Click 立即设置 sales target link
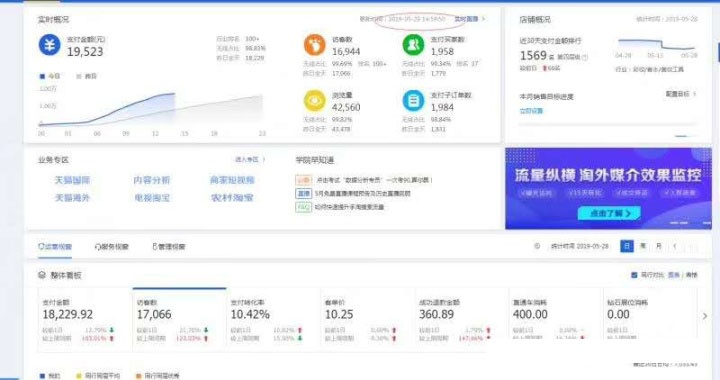This screenshot has height=380, width=720. [x=531, y=111]
